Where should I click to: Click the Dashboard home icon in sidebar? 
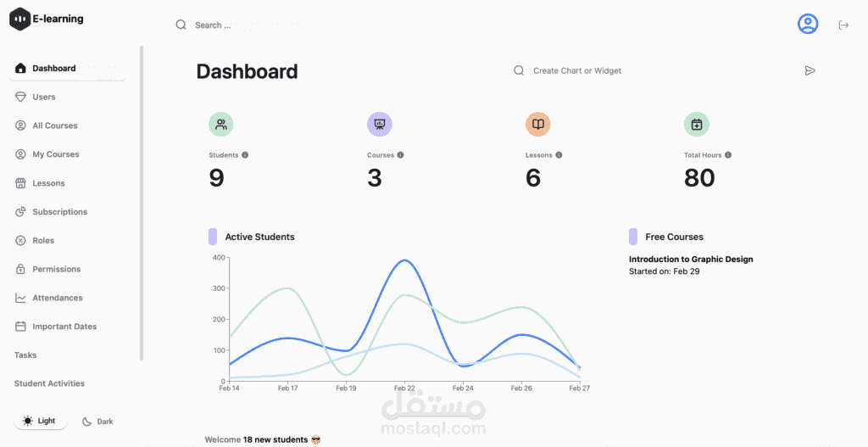pyautogui.click(x=20, y=69)
